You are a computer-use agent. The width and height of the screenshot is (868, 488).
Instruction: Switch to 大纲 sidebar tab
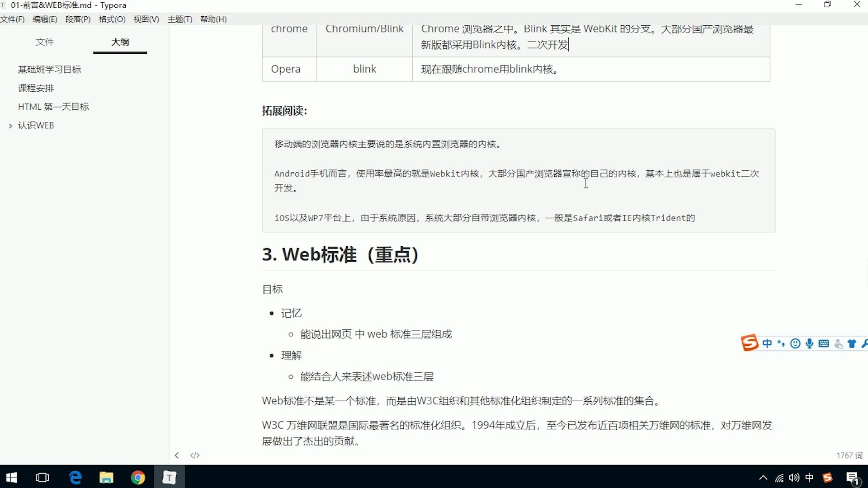[x=120, y=42]
